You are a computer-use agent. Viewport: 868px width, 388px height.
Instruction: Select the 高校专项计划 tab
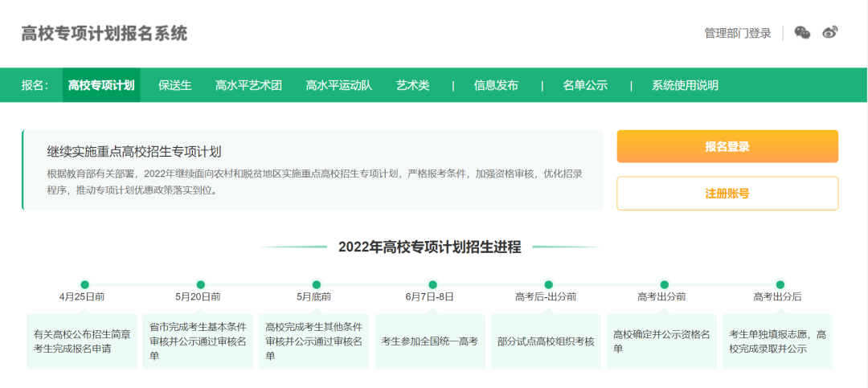point(101,85)
